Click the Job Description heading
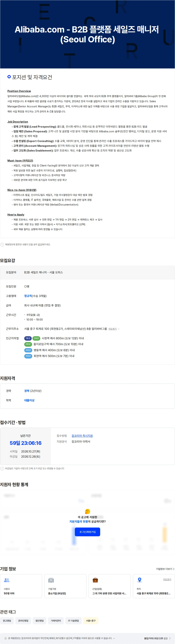This screenshot has height=644, width=175. tap(18, 122)
